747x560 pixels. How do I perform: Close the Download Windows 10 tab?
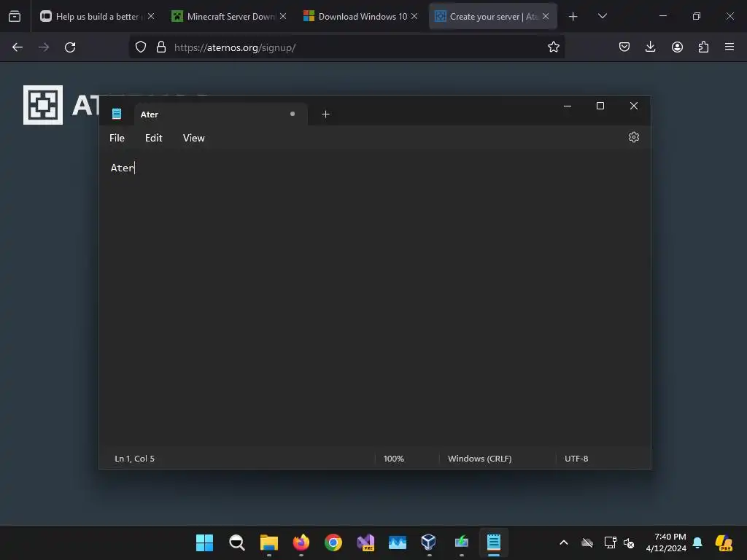414,16
